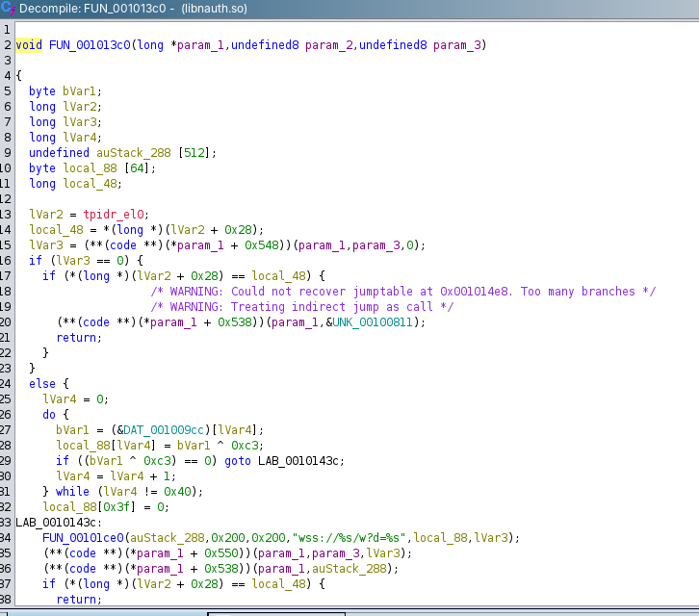Viewport: 699px width, 616px height.
Task: Click the FUN_00101ce0 function call
Action: (x=83, y=538)
